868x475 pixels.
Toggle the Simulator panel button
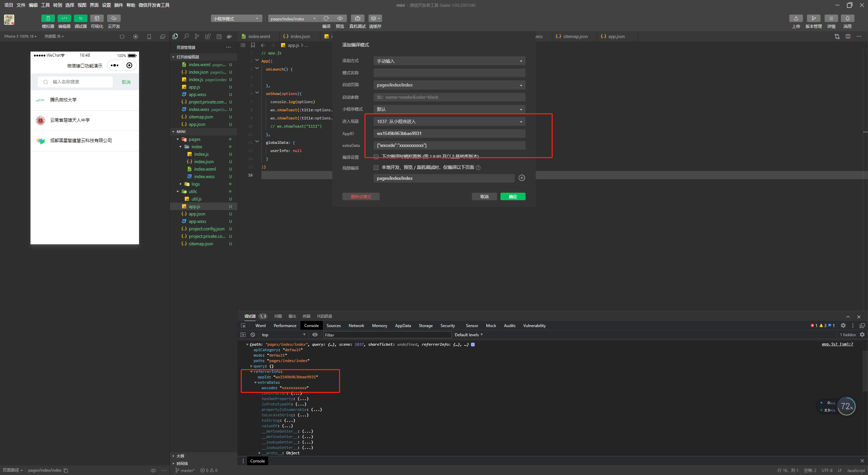pyautogui.click(x=48, y=18)
